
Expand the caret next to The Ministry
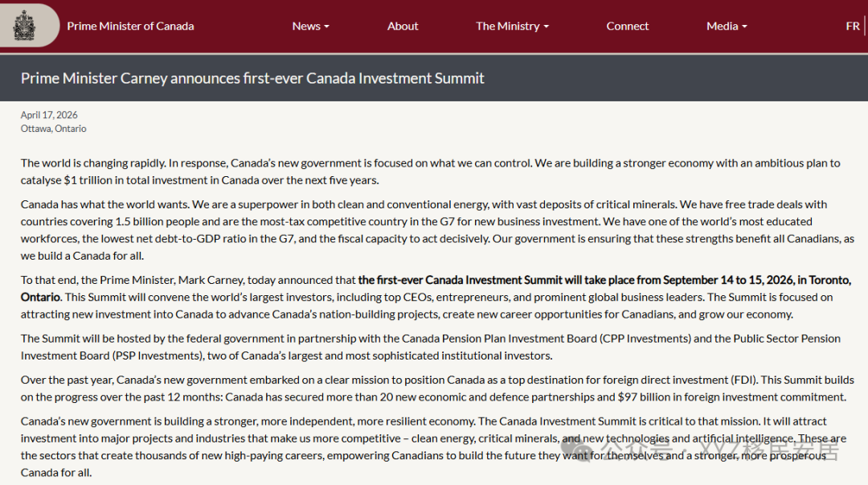click(x=547, y=27)
